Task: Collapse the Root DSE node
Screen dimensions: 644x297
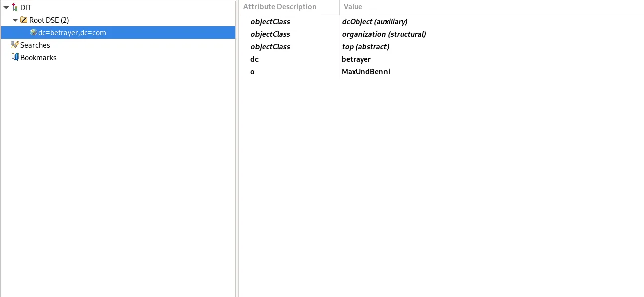Action: pos(15,20)
